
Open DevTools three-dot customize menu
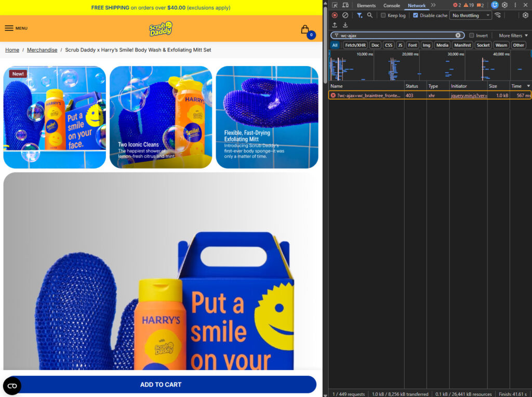pyautogui.click(x=515, y=5)
